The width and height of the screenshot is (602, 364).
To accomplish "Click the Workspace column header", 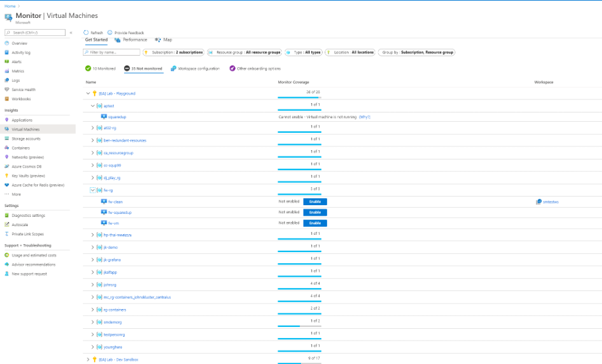I will click(544, 82).
